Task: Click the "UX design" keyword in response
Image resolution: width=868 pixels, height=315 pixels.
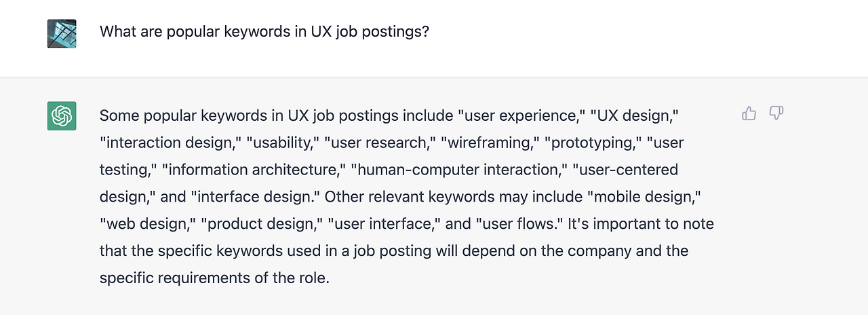Action: coord(635,115)
